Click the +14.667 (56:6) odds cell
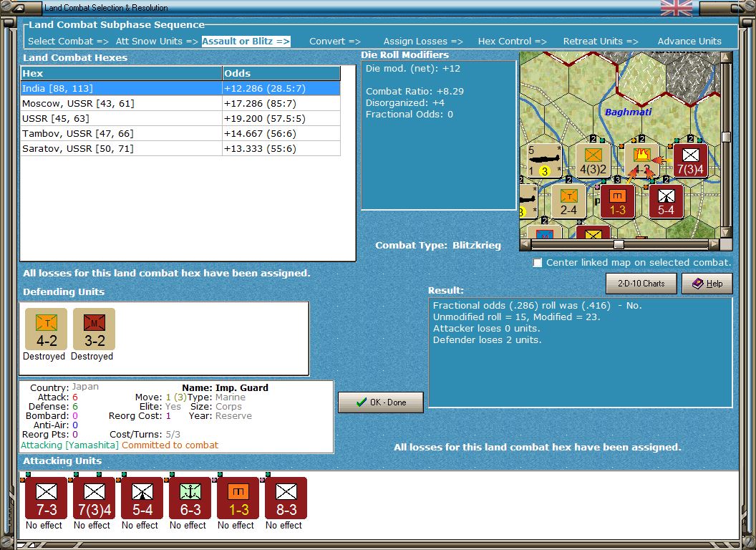The height and width of the screenshot is (550, 756). (x=281, y=133)
